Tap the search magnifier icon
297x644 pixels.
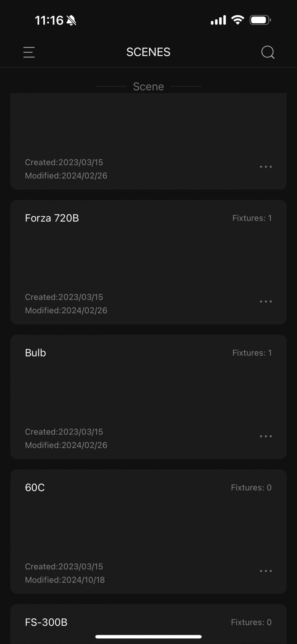pos(268,52)
